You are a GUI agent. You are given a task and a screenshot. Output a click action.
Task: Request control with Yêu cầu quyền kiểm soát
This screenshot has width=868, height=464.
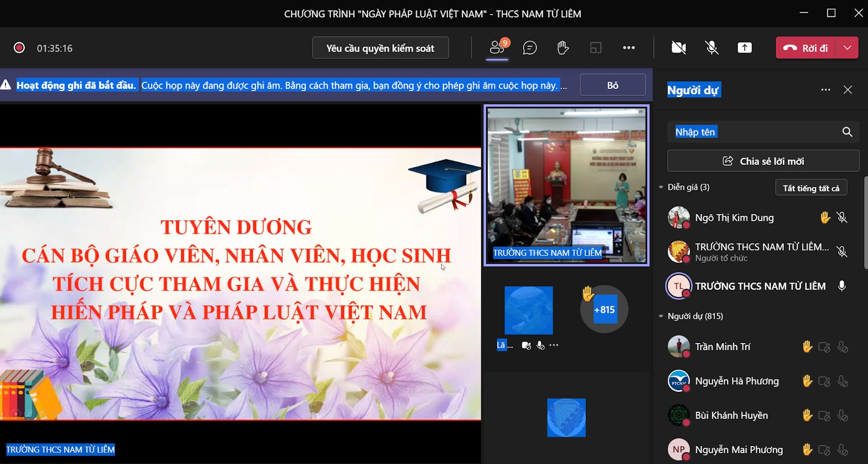coord(380,48)
